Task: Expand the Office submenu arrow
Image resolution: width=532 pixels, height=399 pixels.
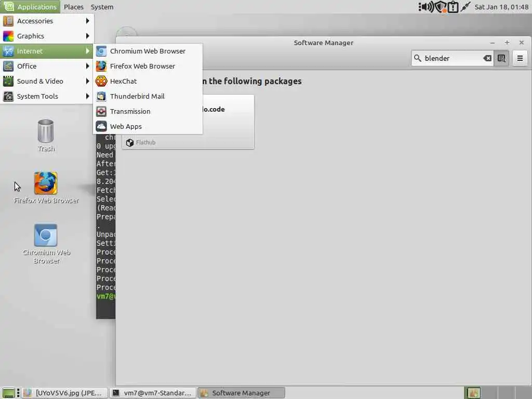Action: pyautogui.click(x=87, y=66)
